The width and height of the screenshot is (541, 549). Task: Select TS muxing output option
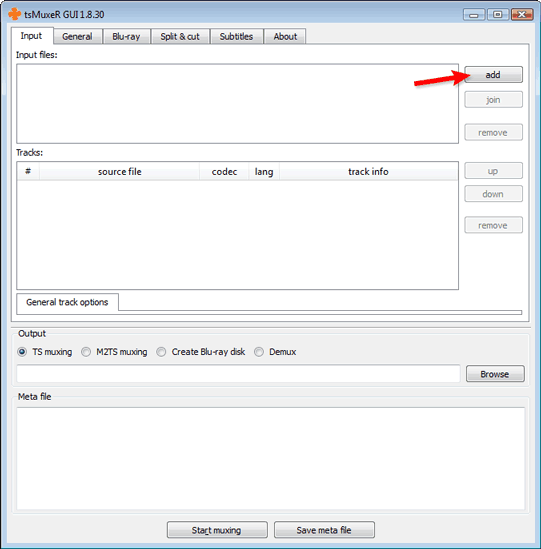click(22, 352)
